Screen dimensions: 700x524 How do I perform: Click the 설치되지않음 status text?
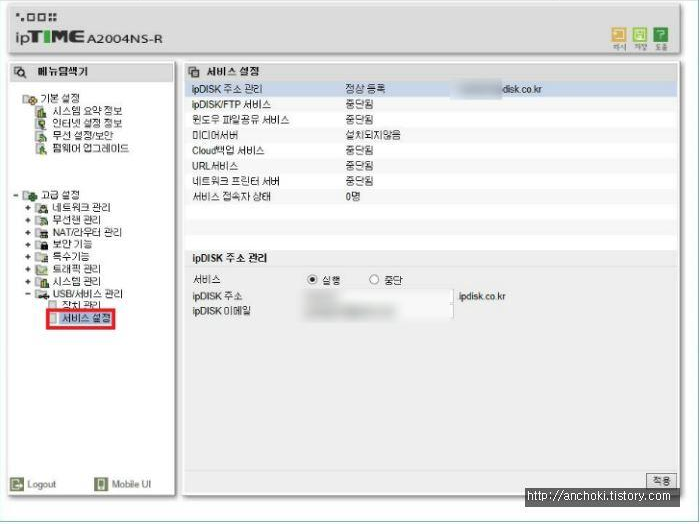pyautogui.click(x=373, y=135)
